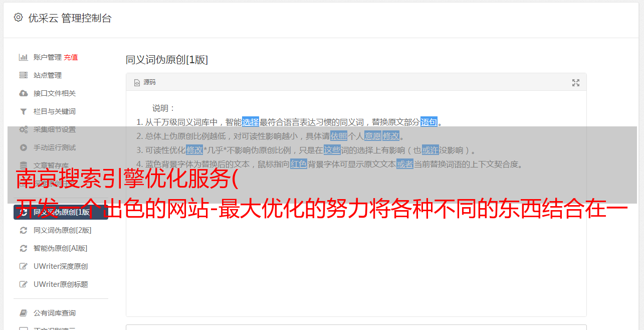Click the 充值 recharge link
Viewport: 644px width, 330px height.
pyautogui.click(x=71, y=57)
